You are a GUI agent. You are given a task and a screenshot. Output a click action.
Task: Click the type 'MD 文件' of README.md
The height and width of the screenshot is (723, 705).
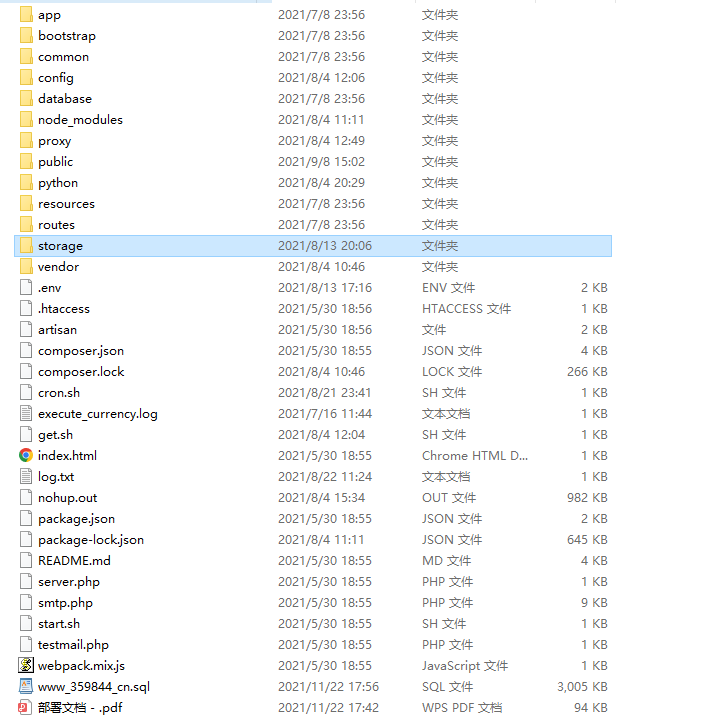coord(446,560)
